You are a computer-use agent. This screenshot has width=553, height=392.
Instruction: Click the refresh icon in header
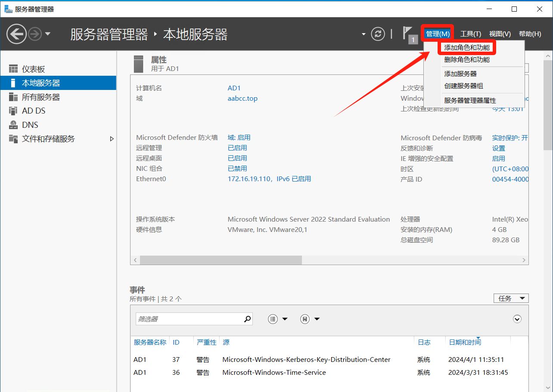(378, 34)
